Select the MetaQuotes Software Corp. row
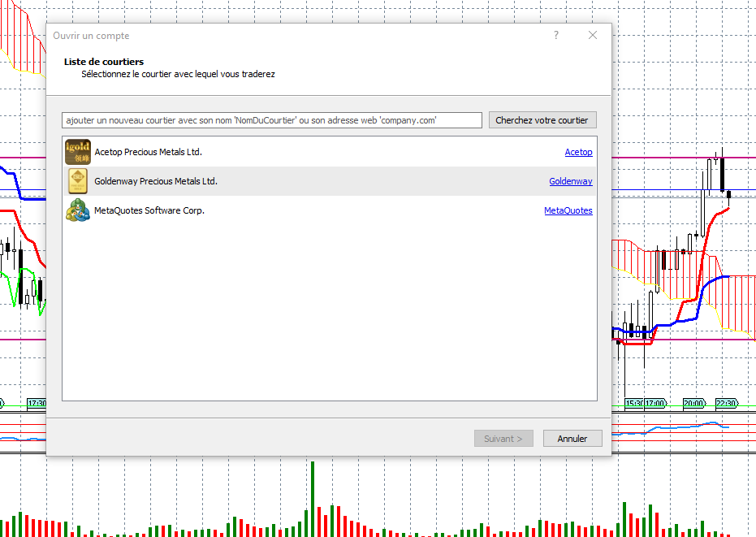The height and width of the screenshot is (537, 756). click(x=330, y=210)
